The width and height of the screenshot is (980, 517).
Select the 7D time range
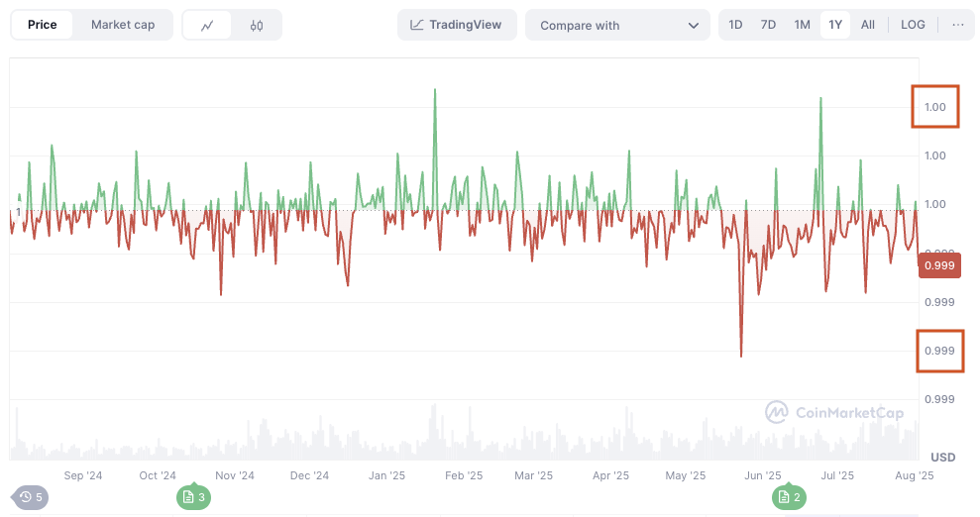[x=768, y=25]
